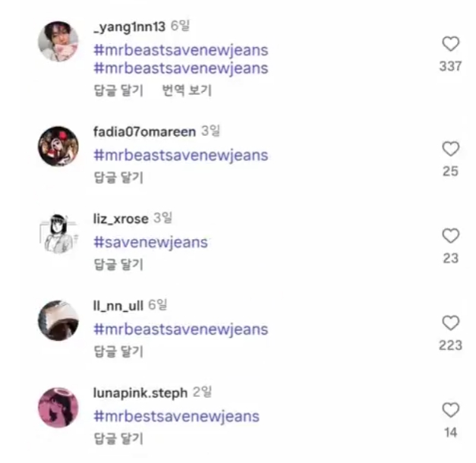Viewport: 476px width, 463px height.
Task: Open _yang1nn13's profile picture
Action: [x=58, y=42]
